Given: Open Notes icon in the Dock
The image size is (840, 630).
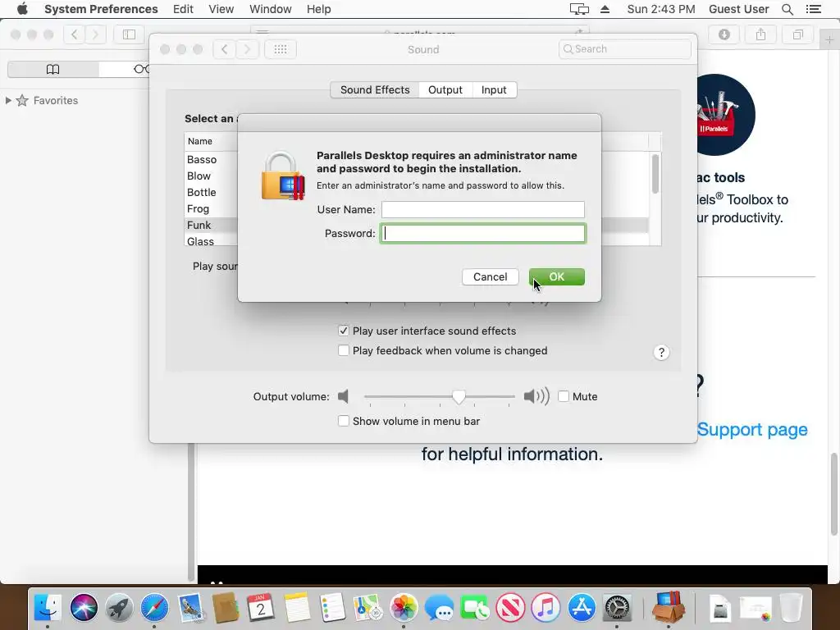Looking at the screenshot, I should [x=297, y=608].
